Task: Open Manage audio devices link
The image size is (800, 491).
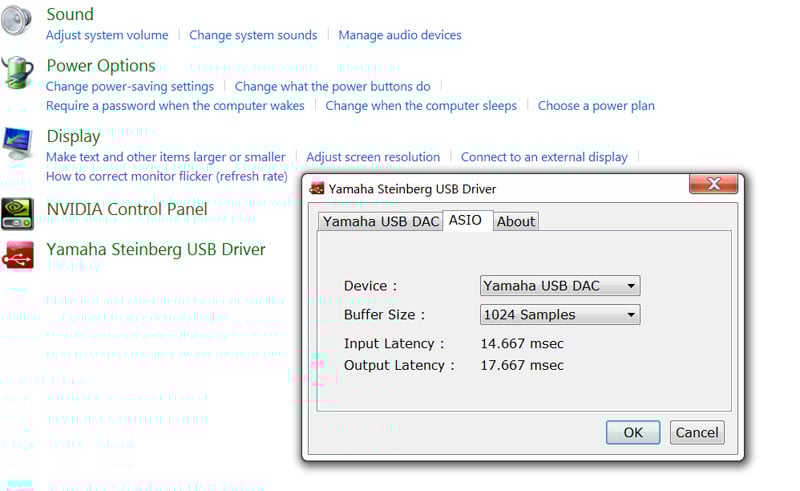Action: [x=400, y=35]
